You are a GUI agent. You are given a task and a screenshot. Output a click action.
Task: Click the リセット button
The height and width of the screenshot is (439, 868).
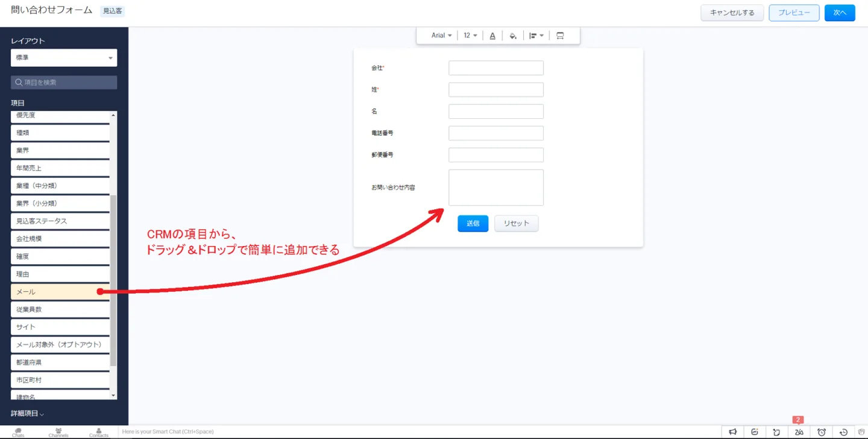[517, 223]
